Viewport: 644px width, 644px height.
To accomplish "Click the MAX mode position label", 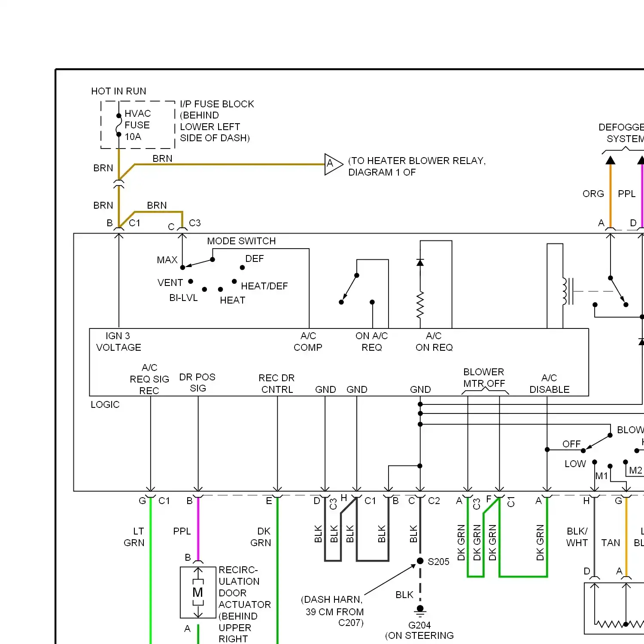I will click(x=167, y=260).
